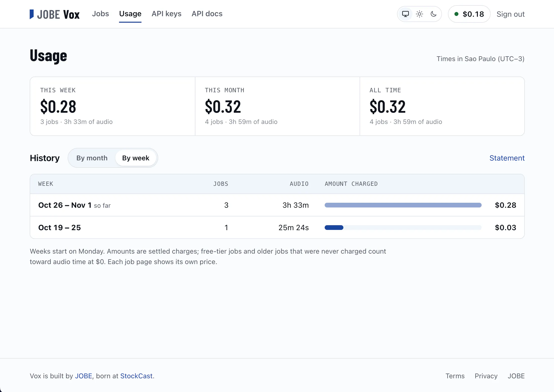Click the '25m 24s' audio cell
This screenshot has width=554, height=392.
tap(293, 228)
